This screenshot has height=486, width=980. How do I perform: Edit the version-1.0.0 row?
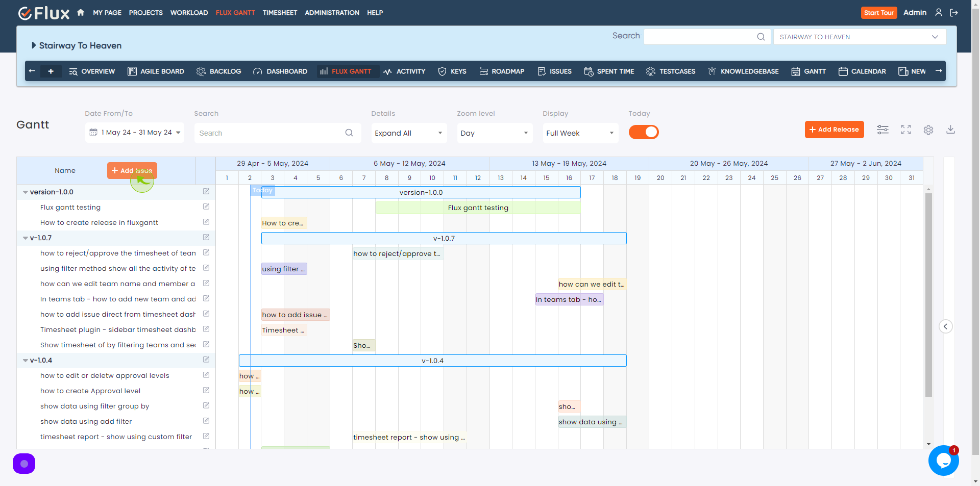[206, 191]
